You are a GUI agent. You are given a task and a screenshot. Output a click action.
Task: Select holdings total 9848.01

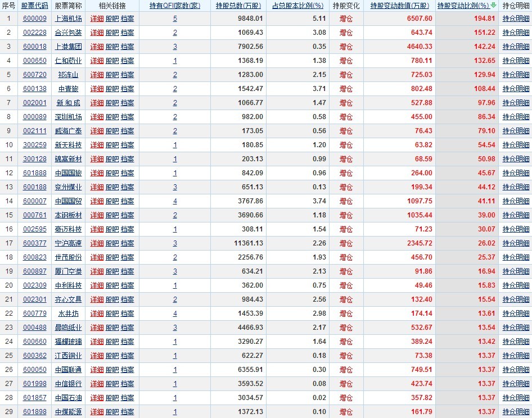[250, 19]
